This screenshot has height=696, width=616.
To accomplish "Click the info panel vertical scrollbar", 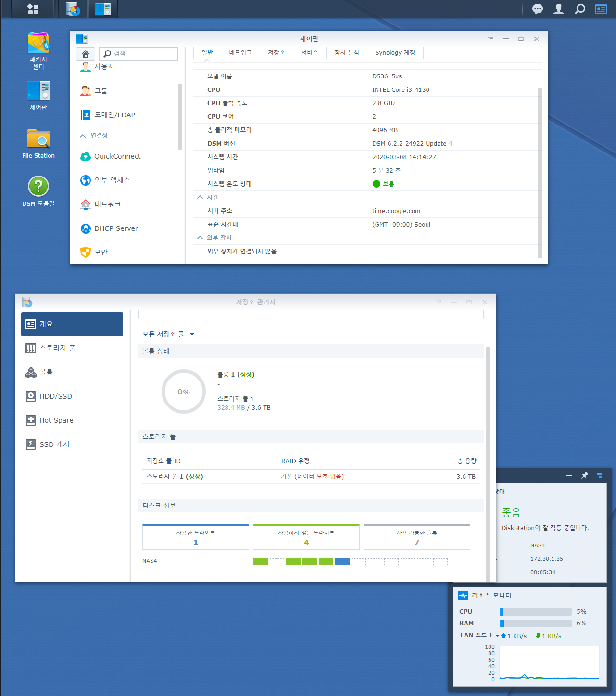I will pos(540,173).
